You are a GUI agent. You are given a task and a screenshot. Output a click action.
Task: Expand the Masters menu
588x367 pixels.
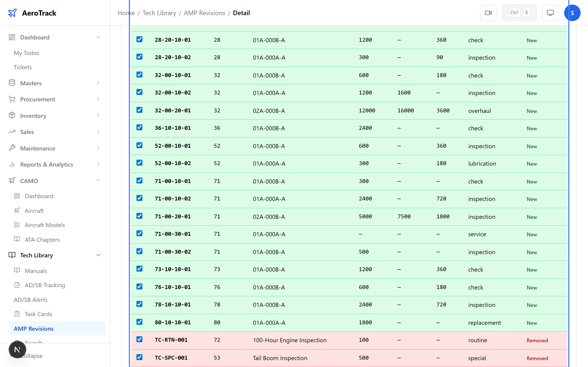pyautogui.click(x=98, y=83)
